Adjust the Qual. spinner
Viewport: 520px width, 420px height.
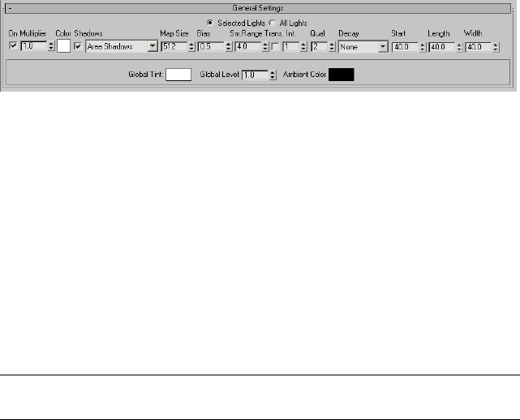332,47
